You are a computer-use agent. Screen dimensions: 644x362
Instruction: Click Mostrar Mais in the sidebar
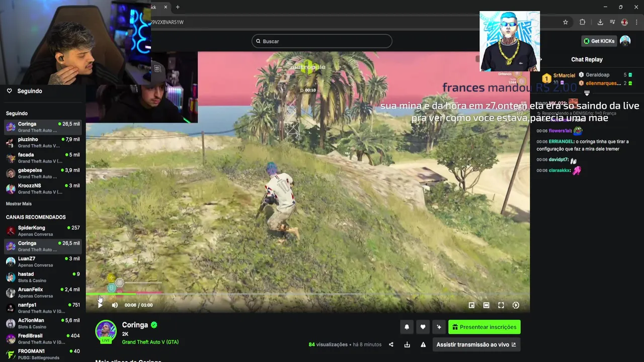coord(19,204)
